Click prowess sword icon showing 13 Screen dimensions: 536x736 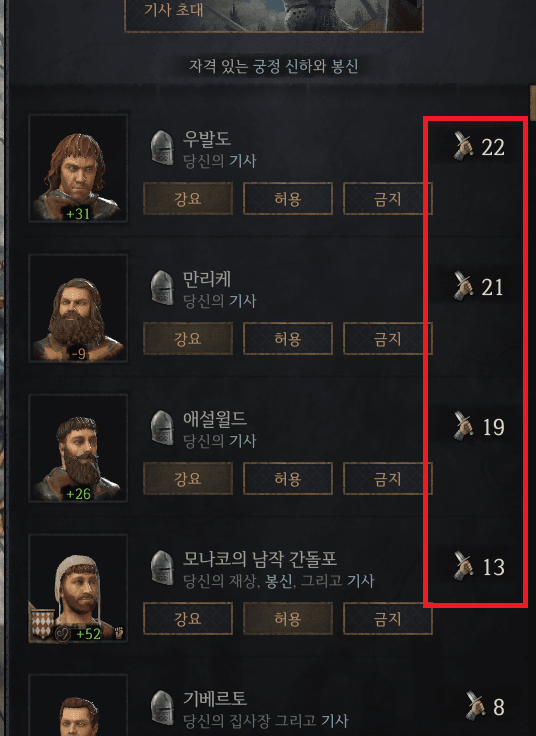tap(464, 566)
